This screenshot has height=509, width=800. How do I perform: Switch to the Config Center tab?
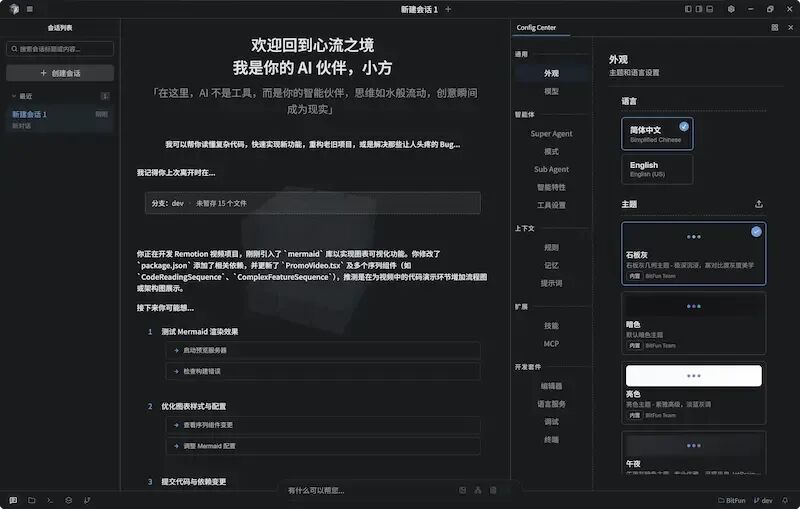[x=536, y=28]
